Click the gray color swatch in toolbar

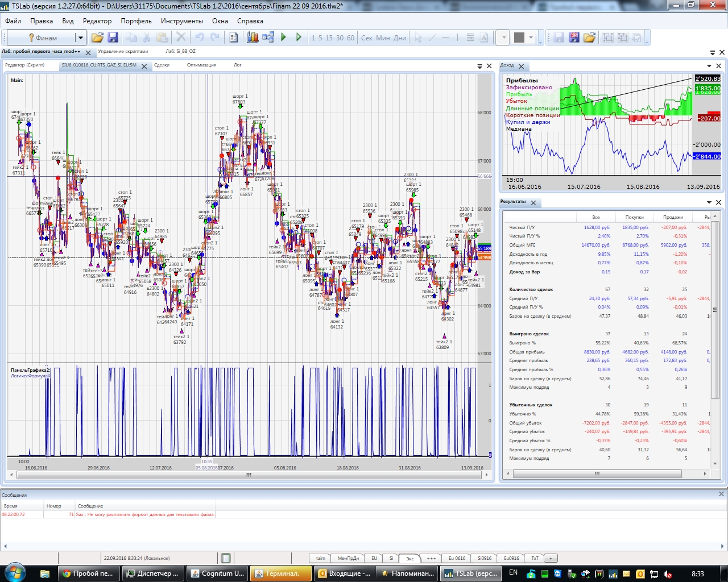click(519, 38)
